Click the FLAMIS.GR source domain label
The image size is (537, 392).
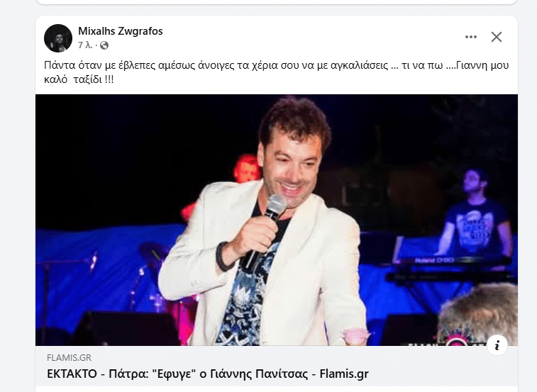70,358
